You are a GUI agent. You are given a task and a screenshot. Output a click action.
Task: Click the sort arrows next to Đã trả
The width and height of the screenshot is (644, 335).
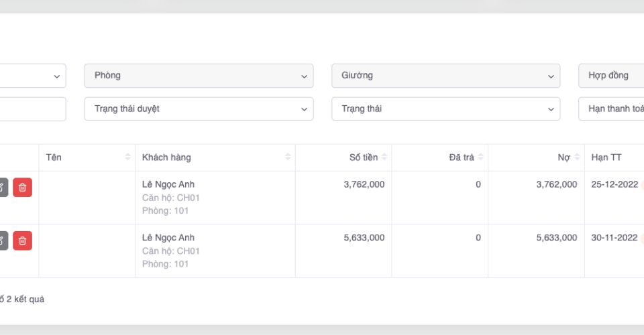coord(480,157)
